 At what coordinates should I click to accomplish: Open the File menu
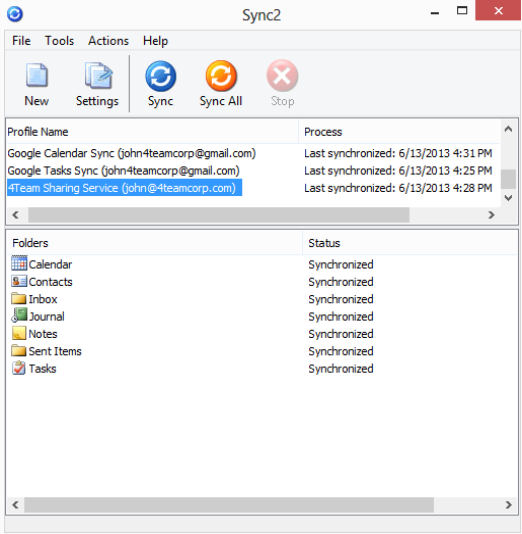[x=21, y=41]
